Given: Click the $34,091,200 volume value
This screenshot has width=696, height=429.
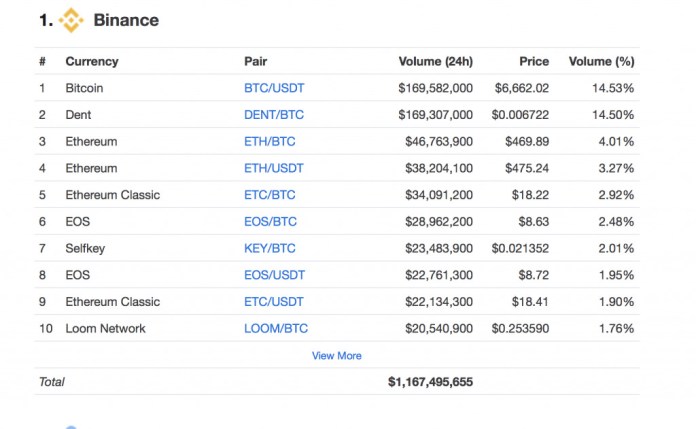Looking at the screenshot, I should pyautogui.click(x=439, y=195).
